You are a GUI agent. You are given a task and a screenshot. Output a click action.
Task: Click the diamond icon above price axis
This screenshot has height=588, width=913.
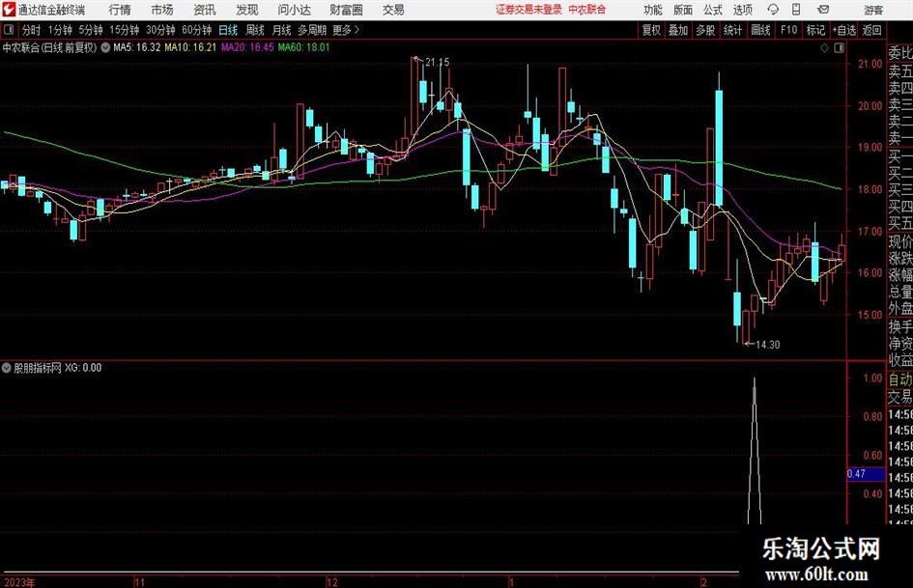click(x=824, y=48)
